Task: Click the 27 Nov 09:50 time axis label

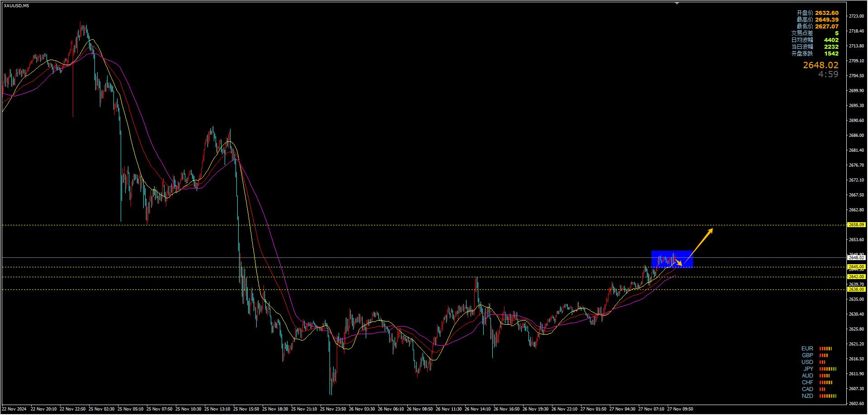Action: point(680,409)
